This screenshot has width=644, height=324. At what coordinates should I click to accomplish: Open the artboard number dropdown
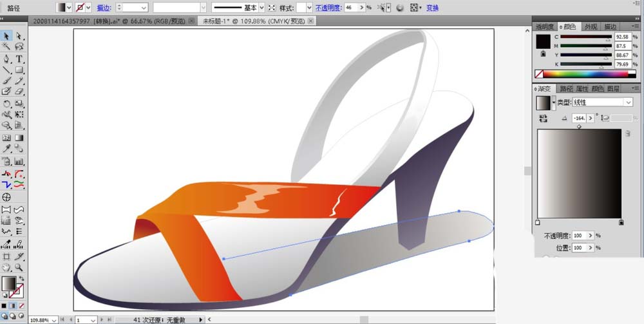93,320
